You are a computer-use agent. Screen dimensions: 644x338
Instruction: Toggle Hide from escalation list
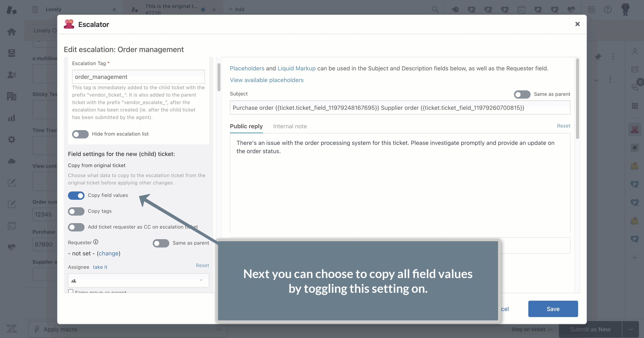click(x=80, y=134)
